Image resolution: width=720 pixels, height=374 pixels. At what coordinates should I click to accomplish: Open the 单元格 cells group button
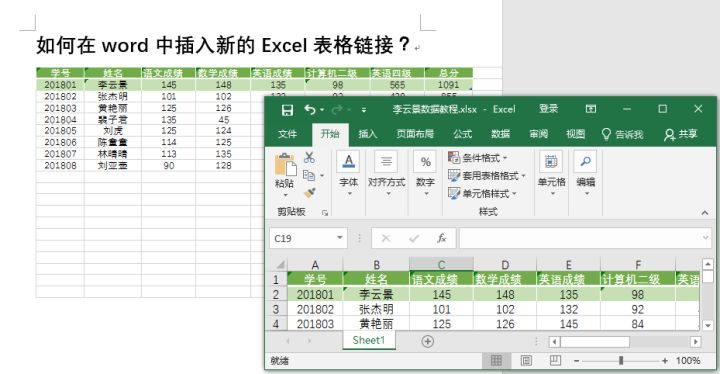click(551, 174)
